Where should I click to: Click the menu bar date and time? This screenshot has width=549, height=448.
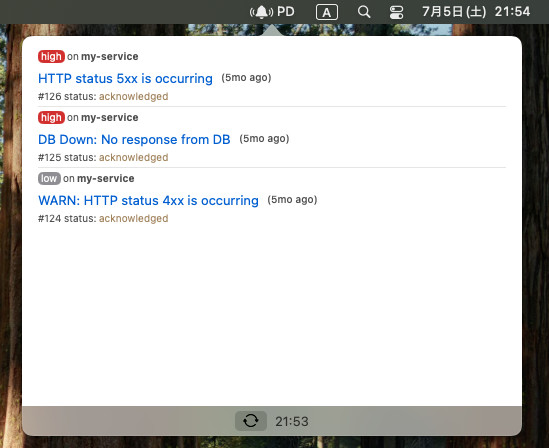click(x=476, y=12)
